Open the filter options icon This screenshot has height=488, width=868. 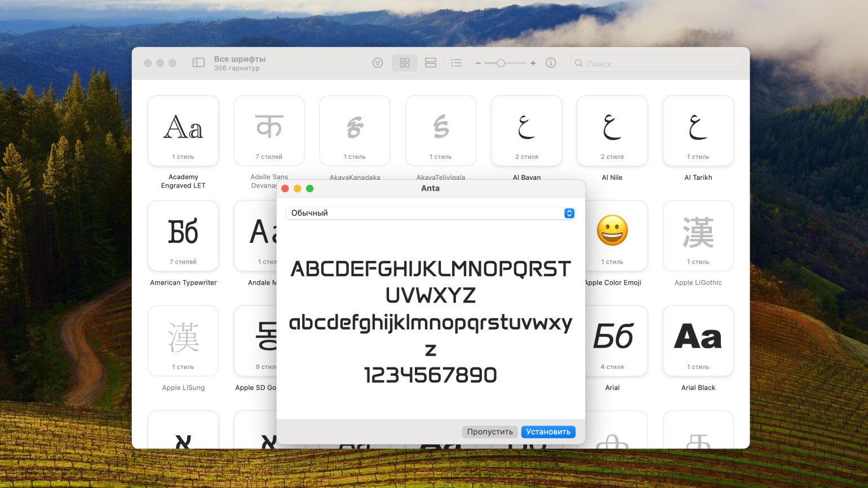pos(378,63)
